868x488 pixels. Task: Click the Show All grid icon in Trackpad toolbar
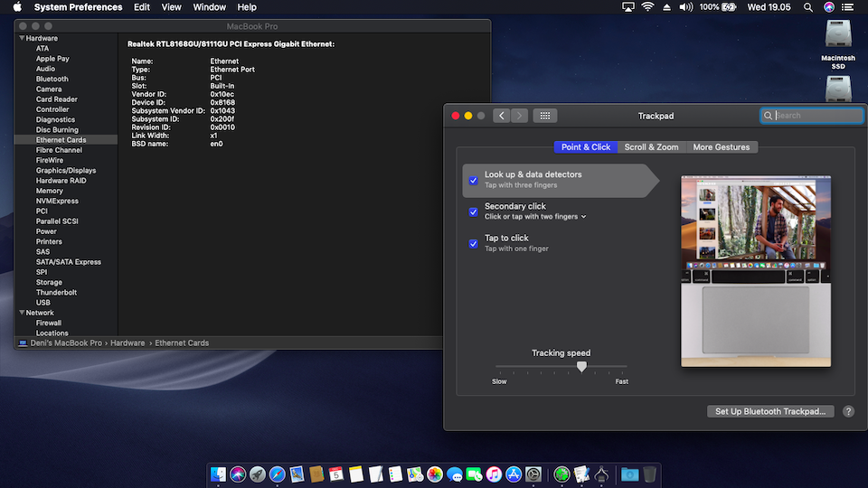(x=544, y=116)
